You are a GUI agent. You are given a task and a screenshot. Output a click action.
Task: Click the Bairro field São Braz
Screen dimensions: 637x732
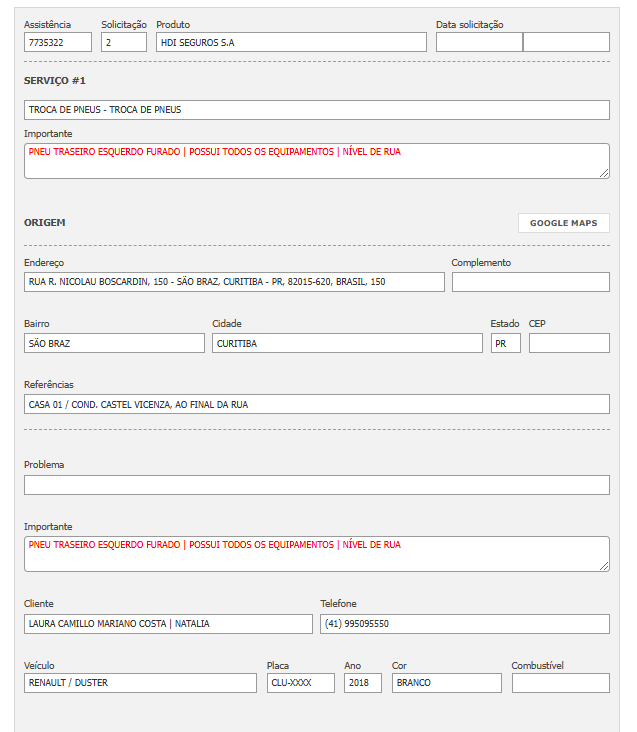coord(114,343)
